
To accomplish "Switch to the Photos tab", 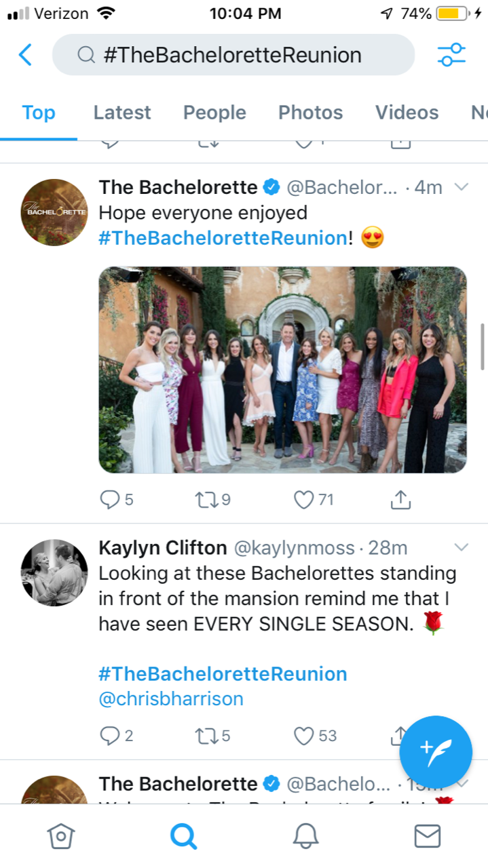I will tap(311, 113).
